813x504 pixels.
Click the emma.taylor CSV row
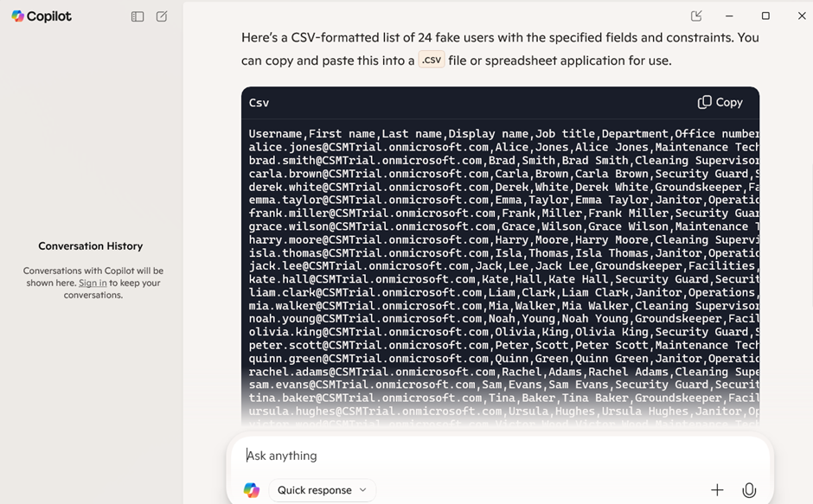click(503, 201)
